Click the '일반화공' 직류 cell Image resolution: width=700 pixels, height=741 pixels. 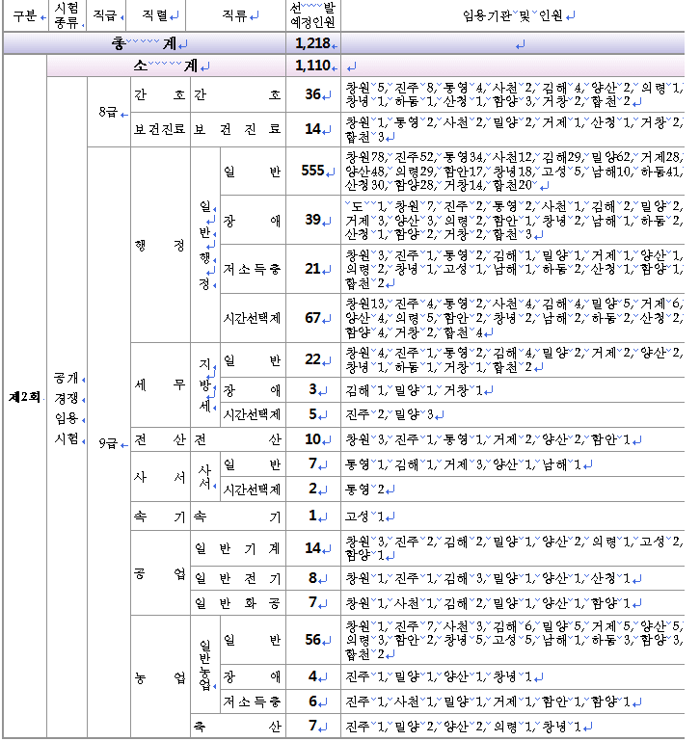point(238,602)
